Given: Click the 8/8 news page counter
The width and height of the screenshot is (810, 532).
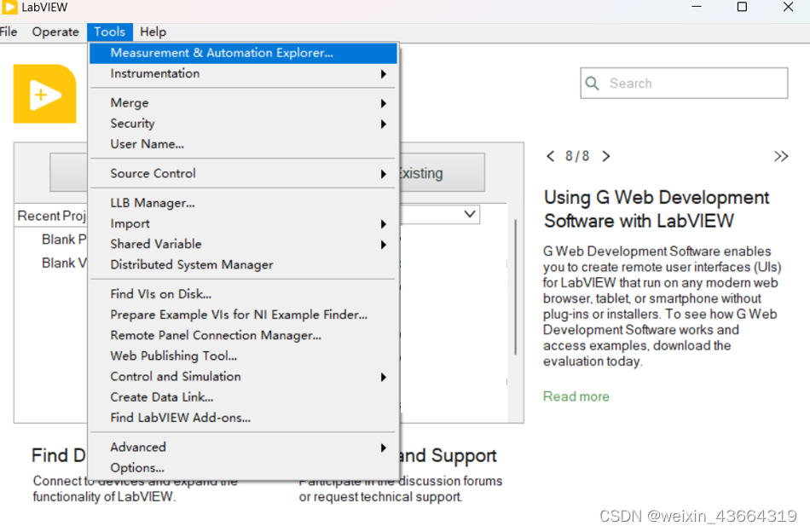Looking at the screenshot, I should click(x=577, y=156).
